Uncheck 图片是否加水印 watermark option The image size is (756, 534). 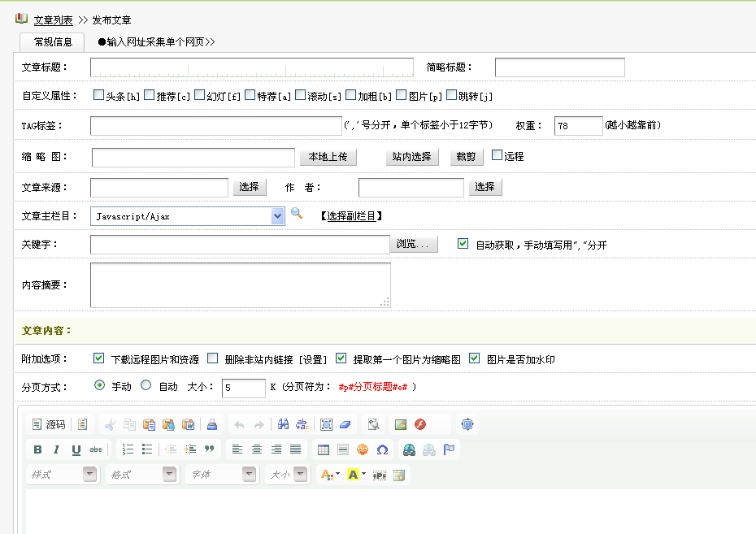point(474,358)
